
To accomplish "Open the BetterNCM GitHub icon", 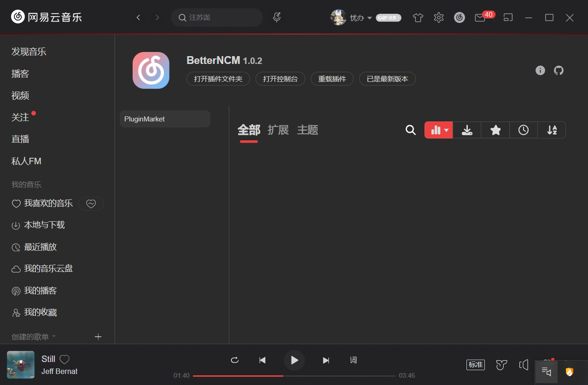I will coord(559,70).
